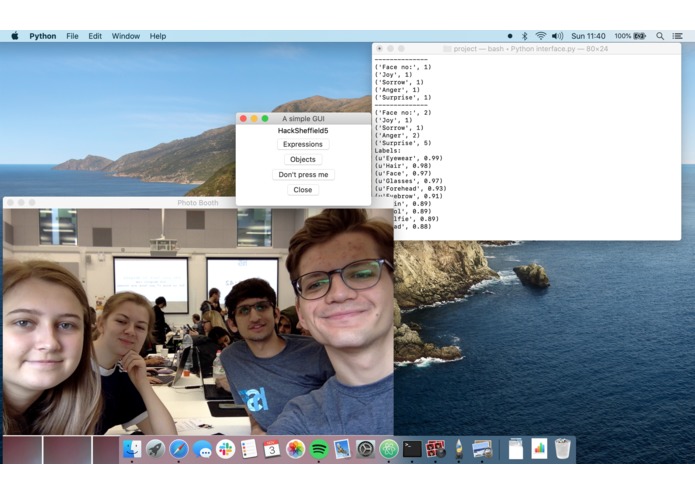This screenshot has height=494, width=695.
Task: Click the "('Face no:', 1)" terminal line
Action: [x=403, y=67]
